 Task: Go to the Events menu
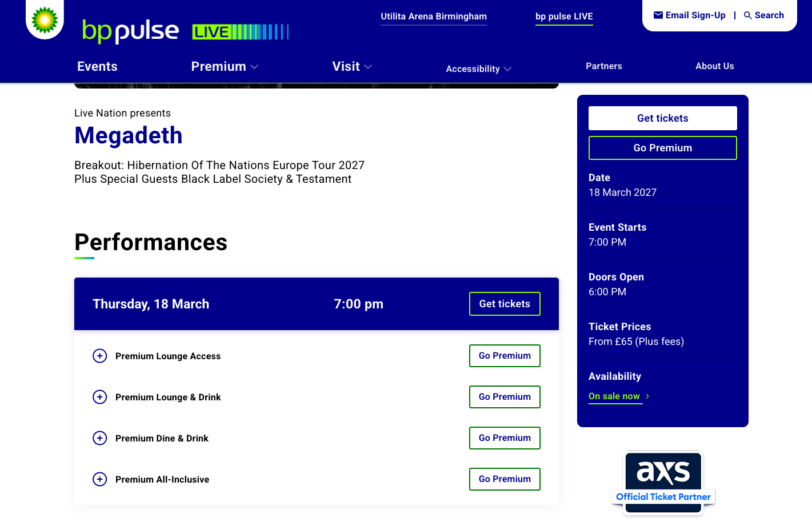click(x=97, y=66)
